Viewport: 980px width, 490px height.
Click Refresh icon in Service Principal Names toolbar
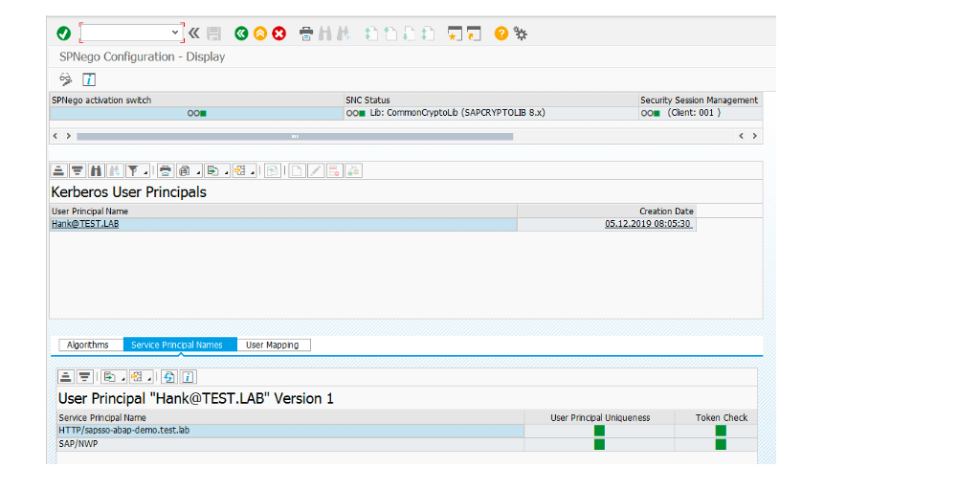169,377
